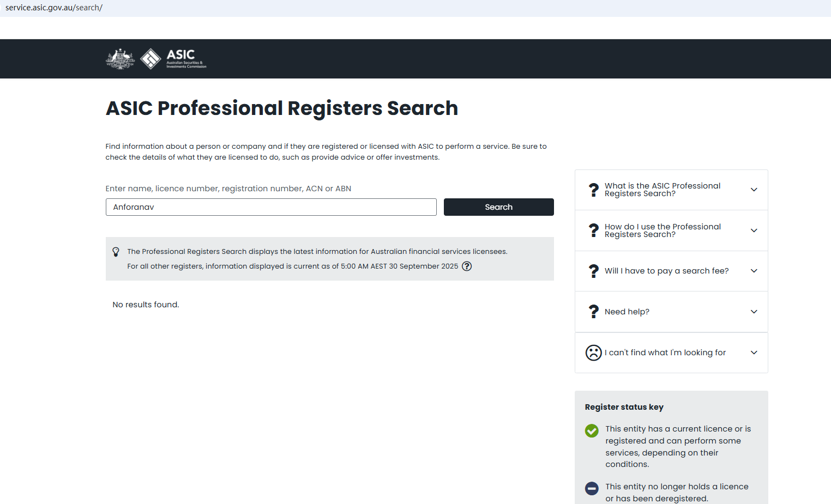Click the 'Register status key' heading
This screenshot has height=504, width=831.
624,407
